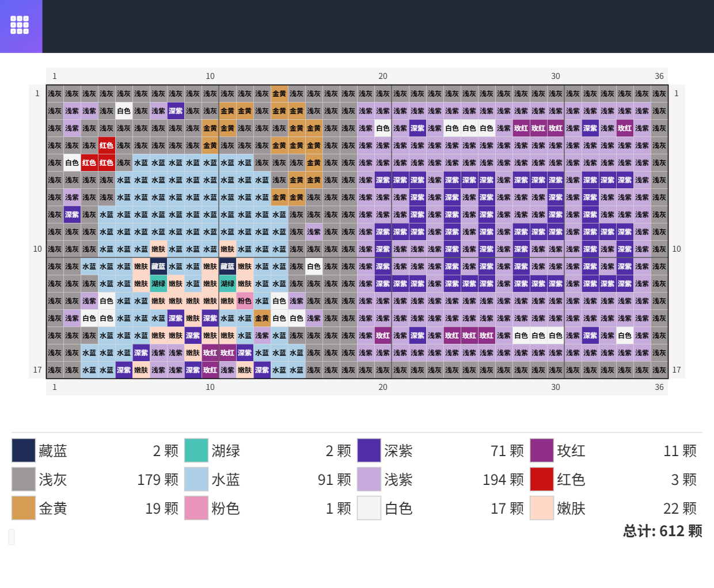
Task: Click the 金黄 bead in row 1
Action: tap(279, 93)
